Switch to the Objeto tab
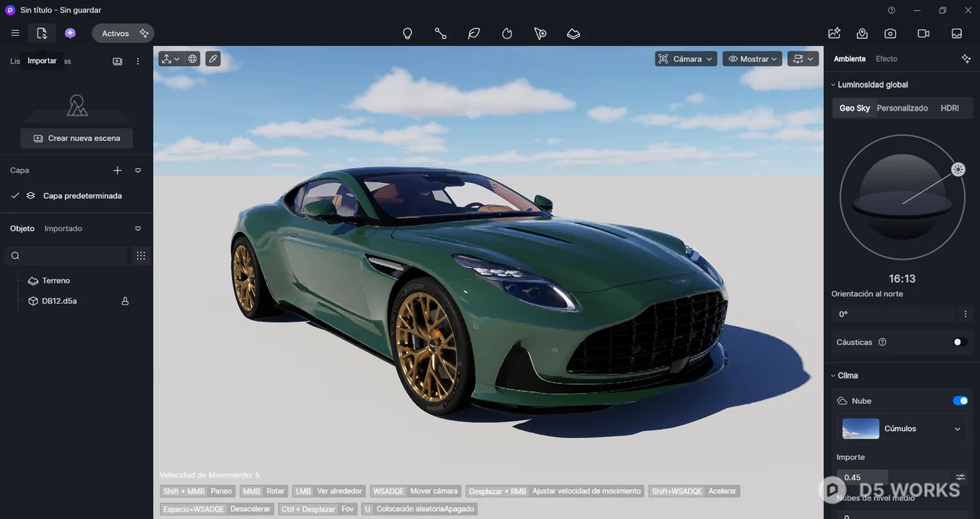Image resolution: width=980 pixels, height=519 pixels. [22, 228]
